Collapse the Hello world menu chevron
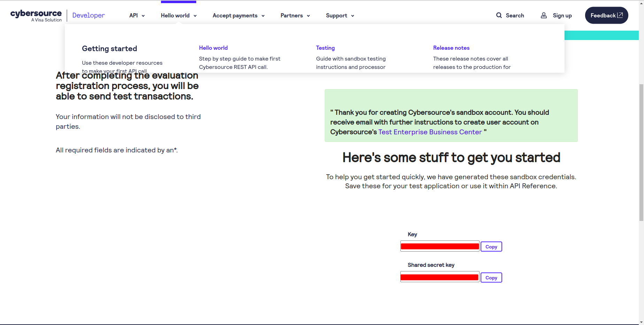644x325 pixels. coord(195,16)
